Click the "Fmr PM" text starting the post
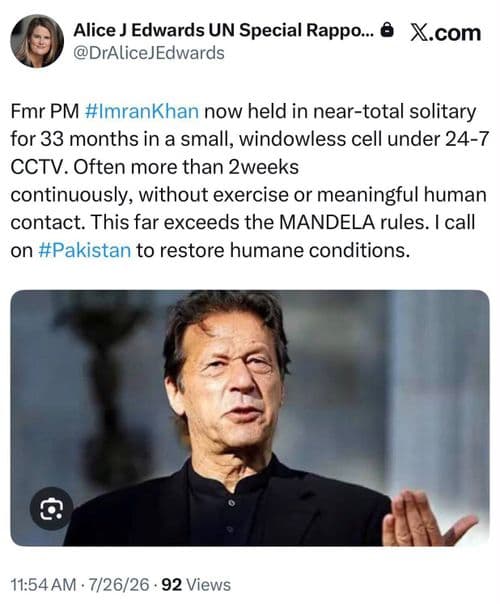Screen dimensions: 500x604 44,112
